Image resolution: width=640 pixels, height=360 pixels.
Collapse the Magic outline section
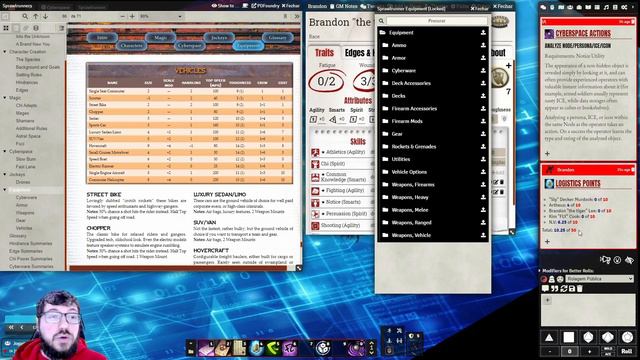pos(4,98)
